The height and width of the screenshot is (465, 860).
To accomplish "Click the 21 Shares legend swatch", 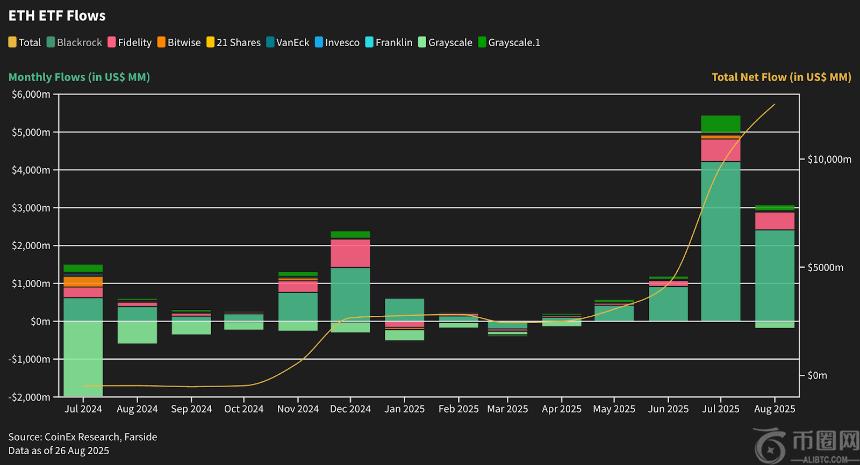I will [212, 43].
